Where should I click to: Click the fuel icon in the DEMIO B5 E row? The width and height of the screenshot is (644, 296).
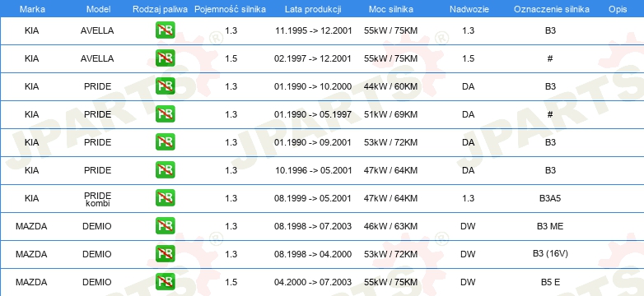[x=165, y=282]
